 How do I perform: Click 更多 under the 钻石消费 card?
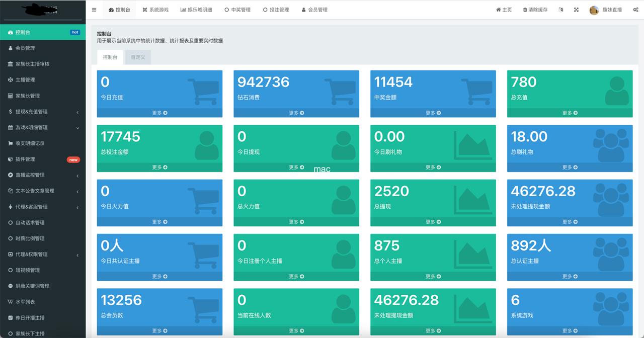(296, 113)
